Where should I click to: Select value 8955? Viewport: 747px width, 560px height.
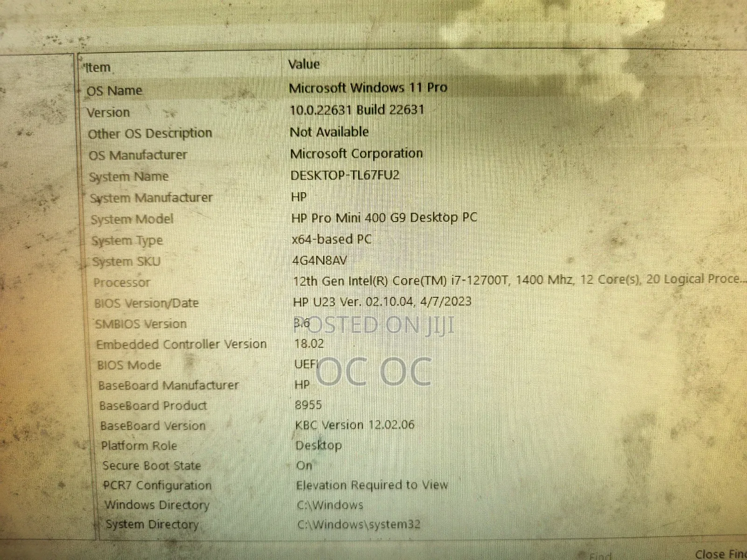pyautogui.click(x=308, y=405)
